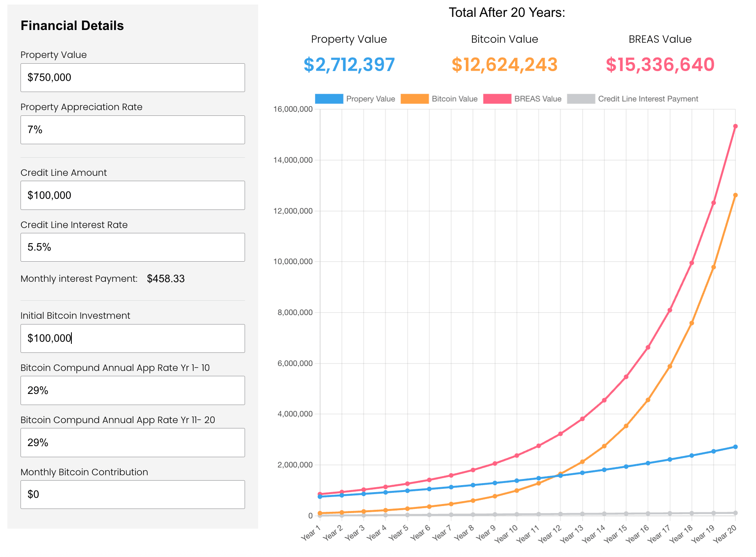Edit the Bitcoin rate Yr 1-10 field
The image size is (756, 557).
click(133, 391)
